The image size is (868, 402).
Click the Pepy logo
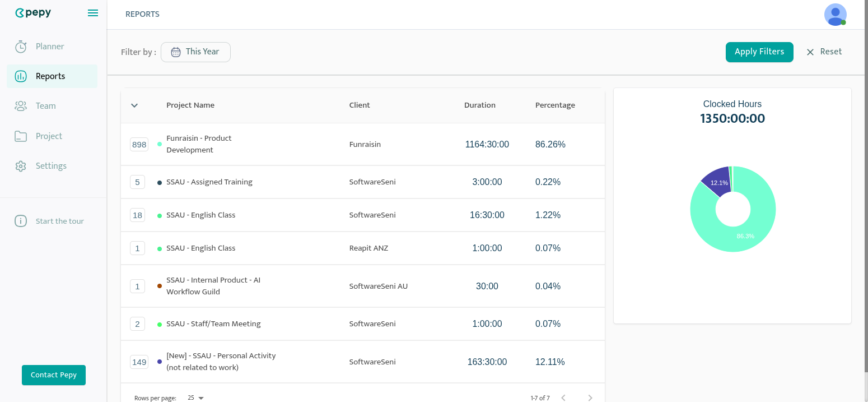coord(33,13)
